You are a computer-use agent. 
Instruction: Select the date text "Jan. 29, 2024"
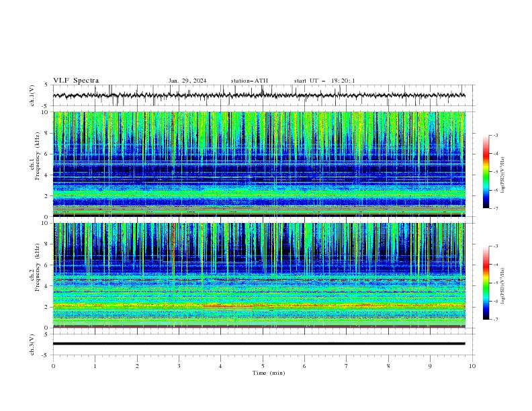187,81
